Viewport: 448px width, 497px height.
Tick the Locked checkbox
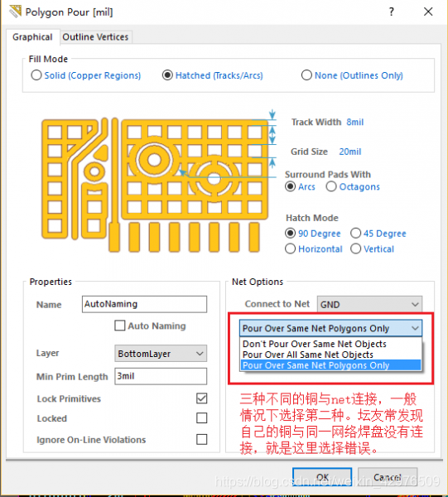tap(202, 418)
